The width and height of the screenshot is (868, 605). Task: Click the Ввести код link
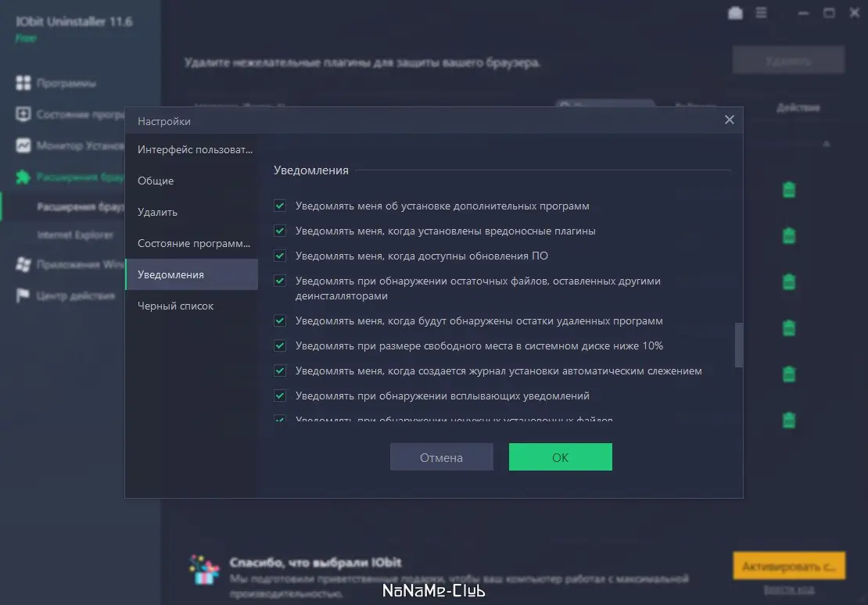pos(789,590)
